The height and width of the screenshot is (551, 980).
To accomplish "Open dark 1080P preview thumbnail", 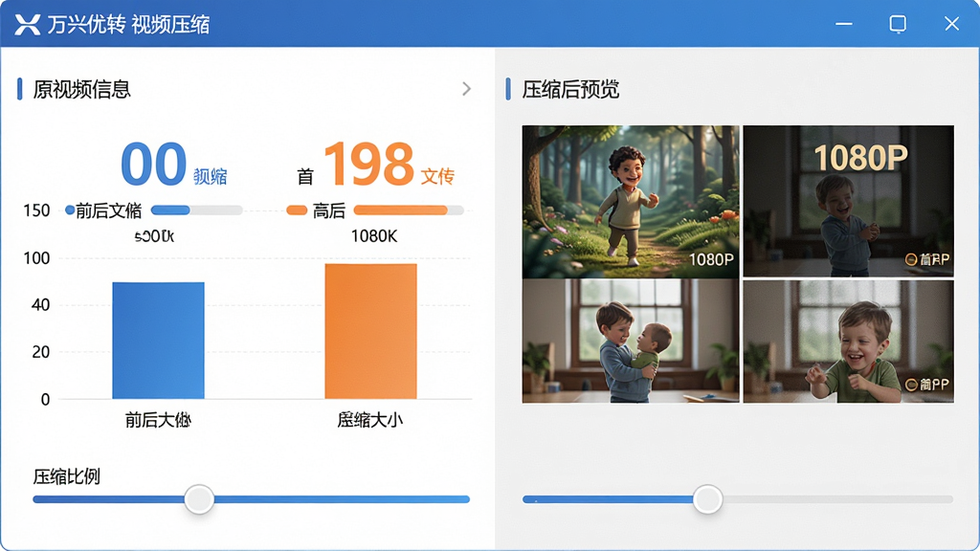I will click(848, 201).
